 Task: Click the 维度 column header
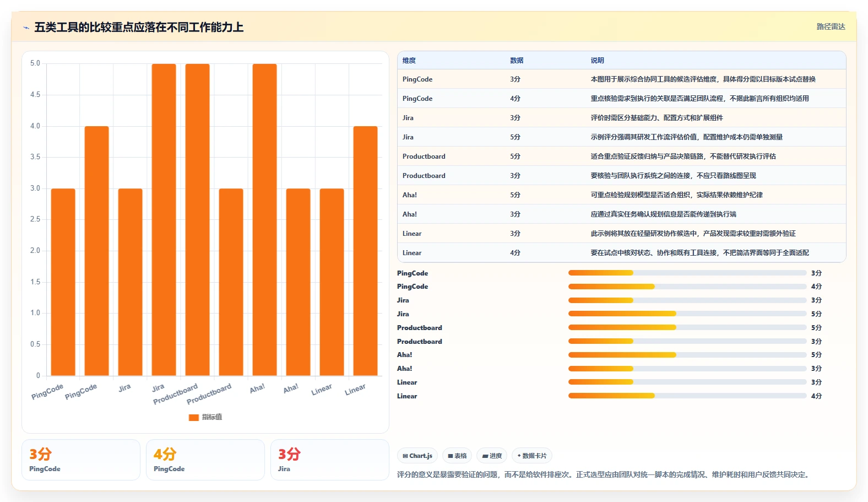(x=409, y=61)
